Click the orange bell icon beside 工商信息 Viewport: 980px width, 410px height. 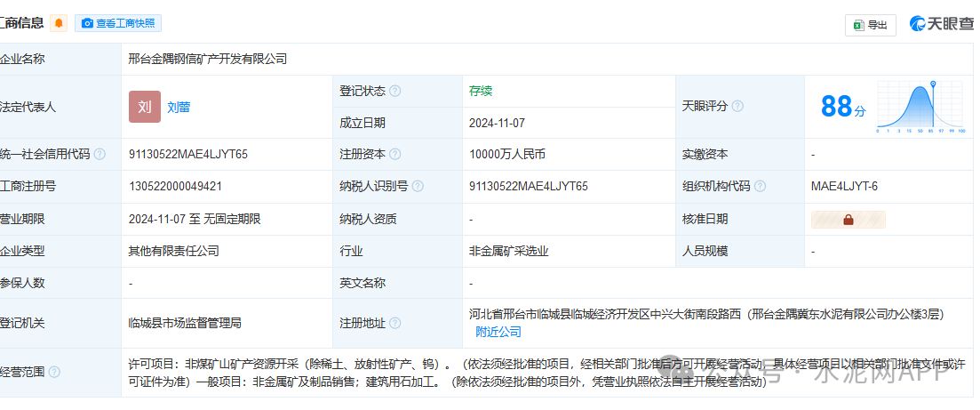coord(59,23)
